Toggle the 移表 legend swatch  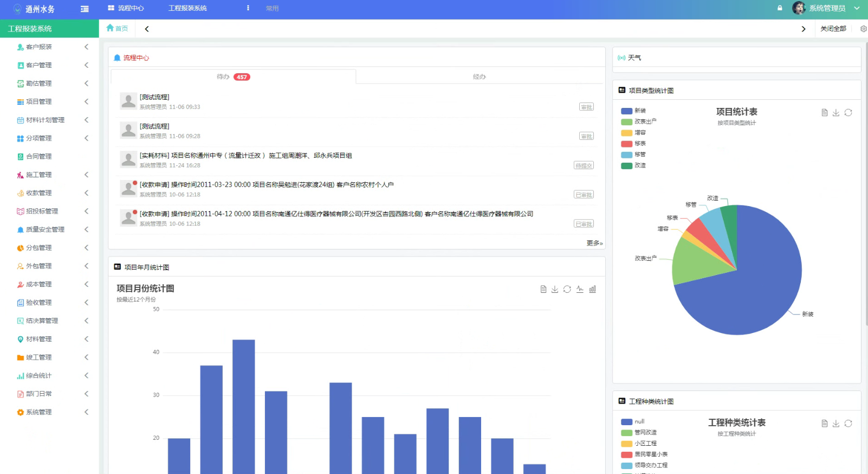[x=627, y=144]
